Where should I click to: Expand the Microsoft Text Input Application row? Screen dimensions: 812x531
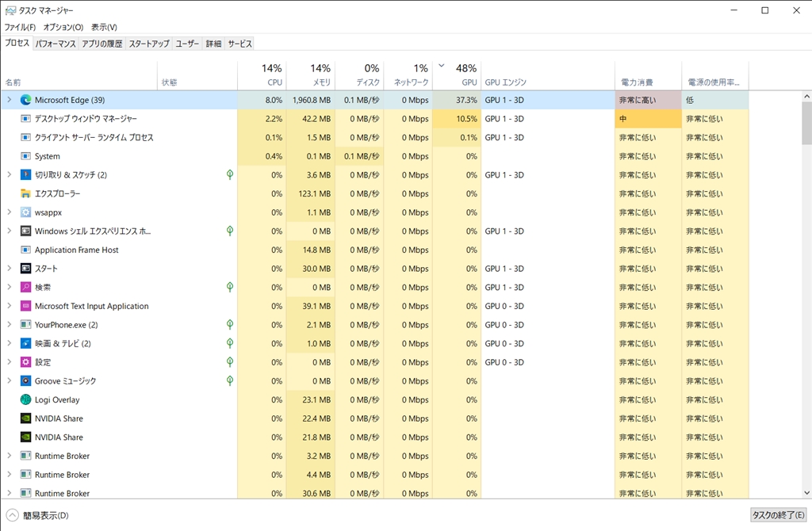click(x=9, y=305)
